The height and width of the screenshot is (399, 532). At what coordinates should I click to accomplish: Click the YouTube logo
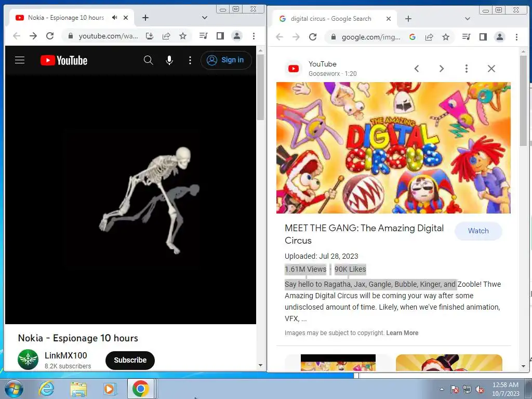point(64,60)
